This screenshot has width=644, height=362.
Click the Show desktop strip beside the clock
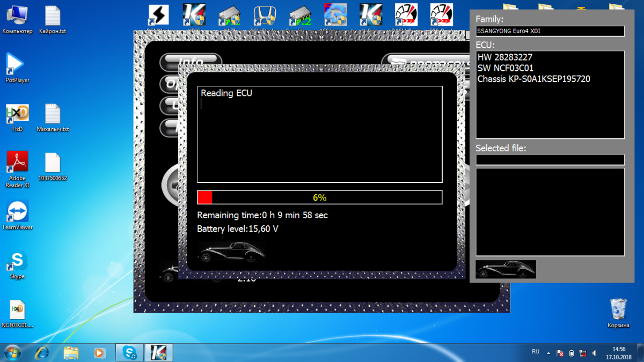click(x=640, y=352)
